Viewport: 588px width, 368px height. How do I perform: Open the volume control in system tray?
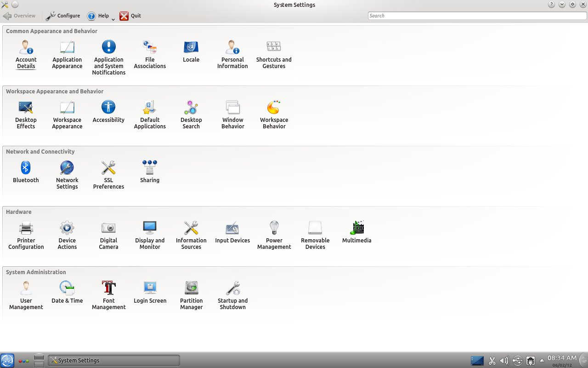tap(504, 361)
